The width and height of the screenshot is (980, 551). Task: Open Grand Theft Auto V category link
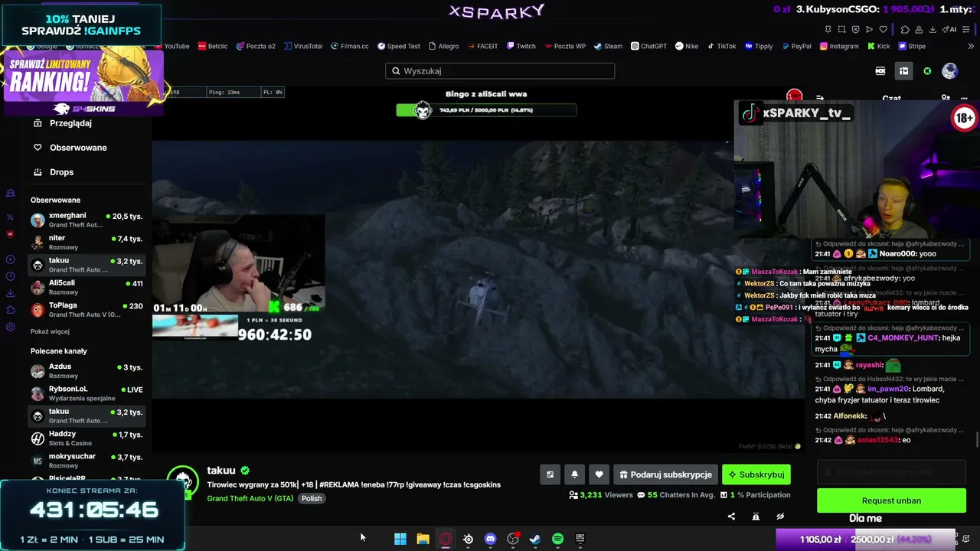click(x=250, y=498)
